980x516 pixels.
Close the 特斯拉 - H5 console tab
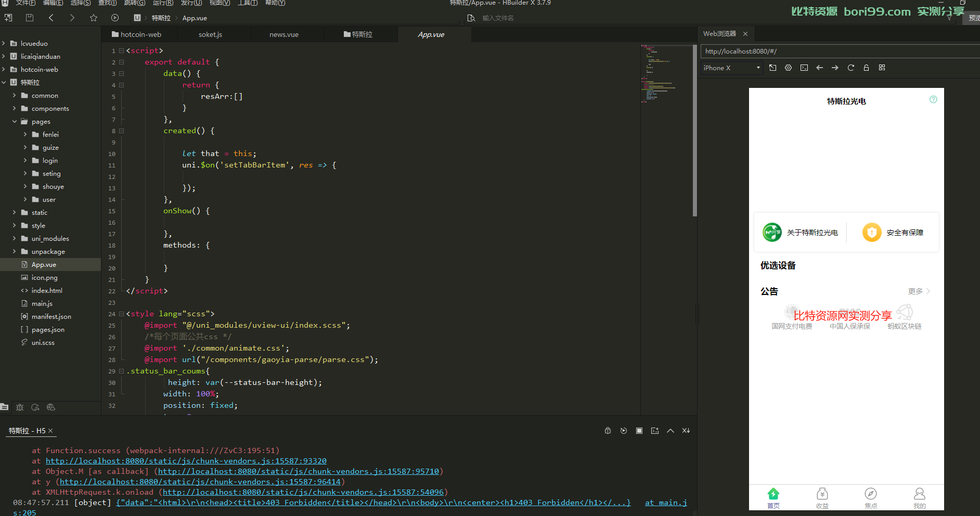pos(50,431)
